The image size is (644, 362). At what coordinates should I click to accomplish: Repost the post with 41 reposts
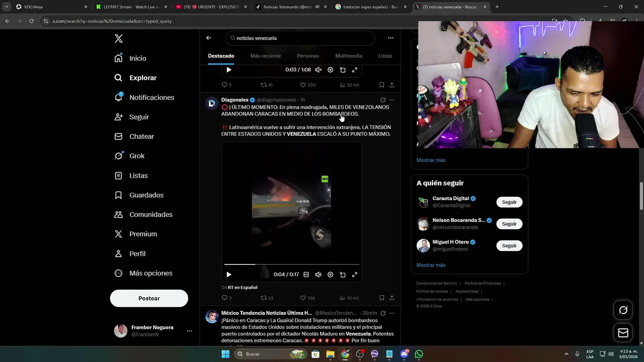tap(267, 85)
